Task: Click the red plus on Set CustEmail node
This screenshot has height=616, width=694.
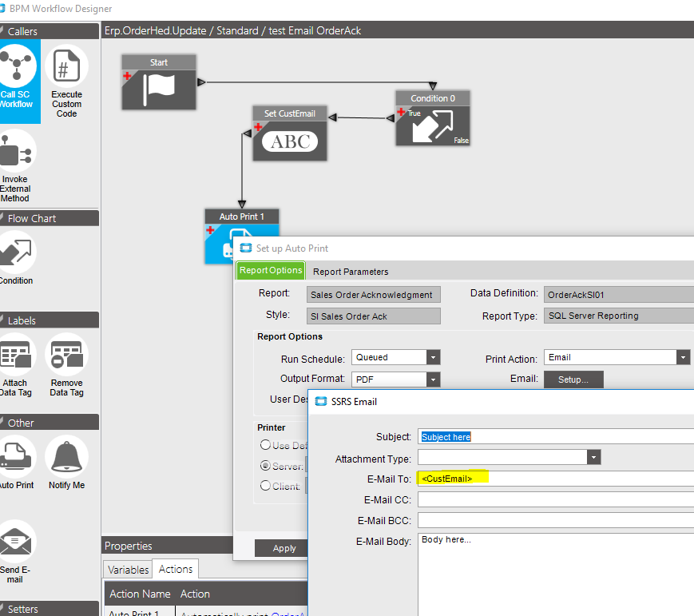Action: (x=258, y=127)
